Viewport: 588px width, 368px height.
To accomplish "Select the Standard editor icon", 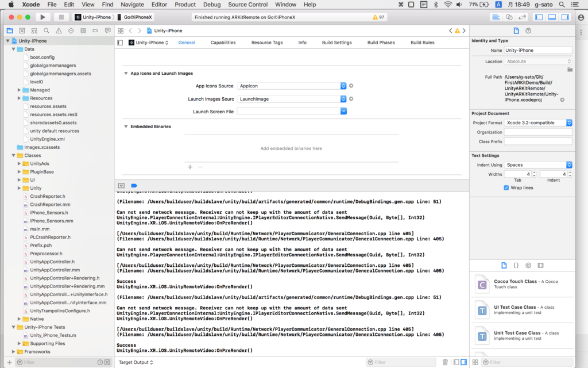I will [496, 17].
